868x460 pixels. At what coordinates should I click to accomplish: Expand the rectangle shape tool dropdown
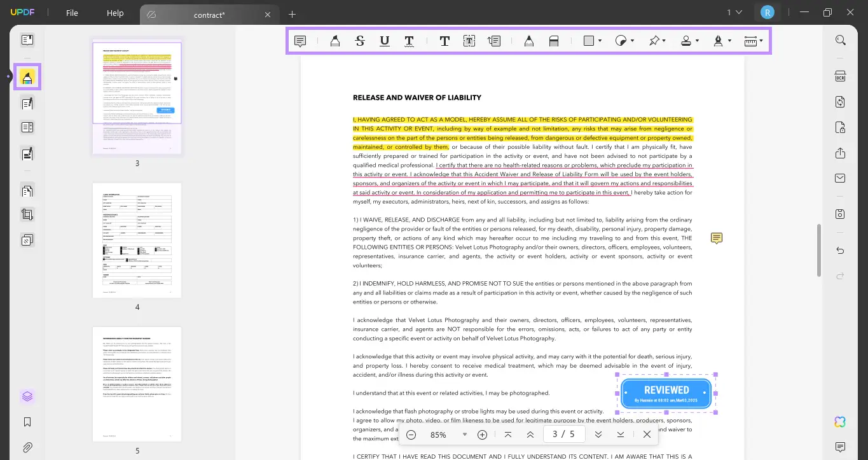(600, 41)
